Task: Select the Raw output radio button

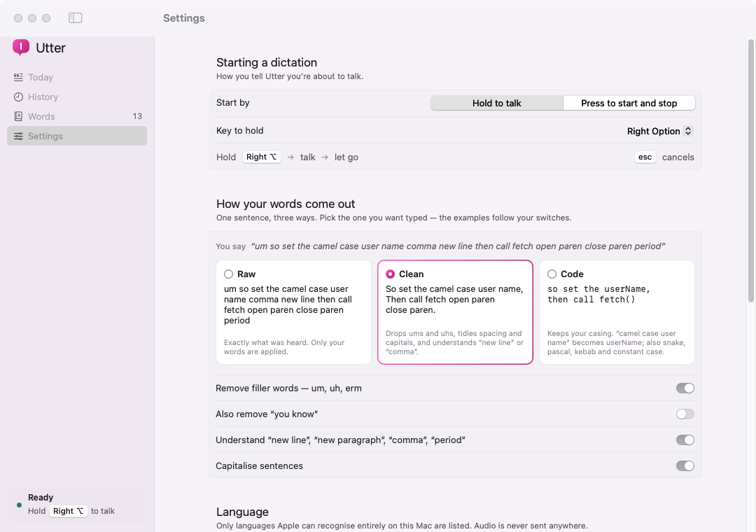Action: [228, 274]
